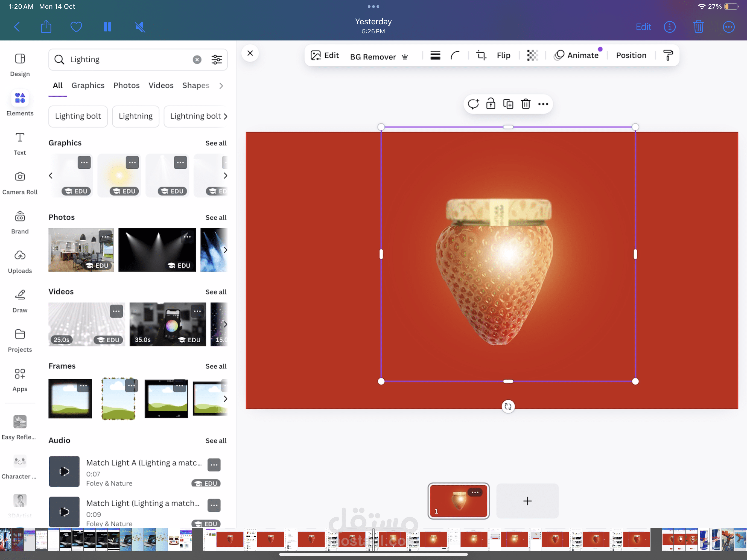The width and height of the screenshot is (747, 560).
Task: Switch to the Photos tab
Action: (126, 86)
